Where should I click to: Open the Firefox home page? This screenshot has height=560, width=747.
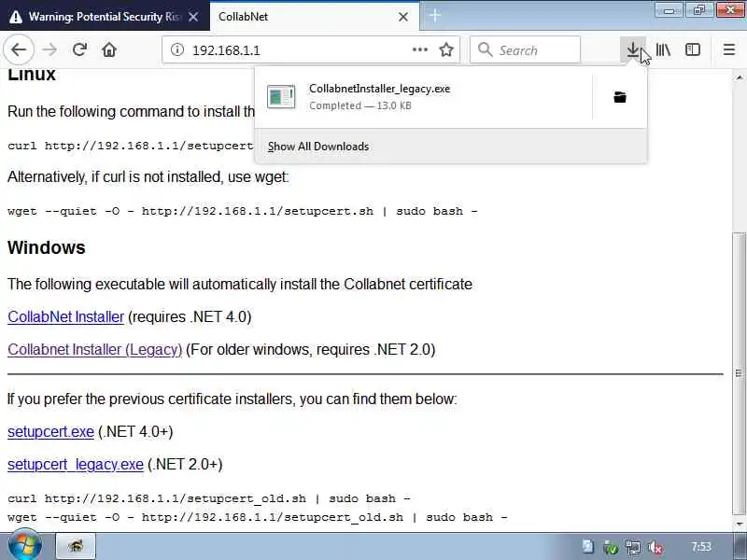point(109,49)
